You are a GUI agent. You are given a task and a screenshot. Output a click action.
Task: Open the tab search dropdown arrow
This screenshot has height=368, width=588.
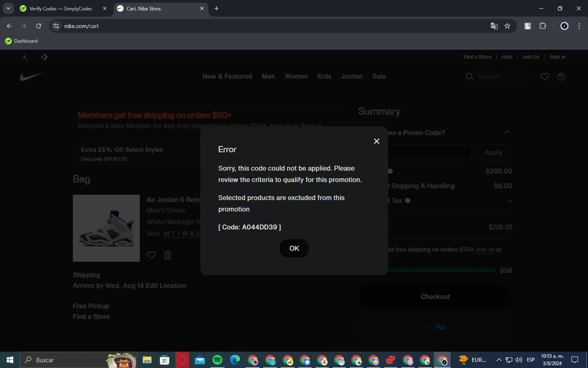point(8,9)
